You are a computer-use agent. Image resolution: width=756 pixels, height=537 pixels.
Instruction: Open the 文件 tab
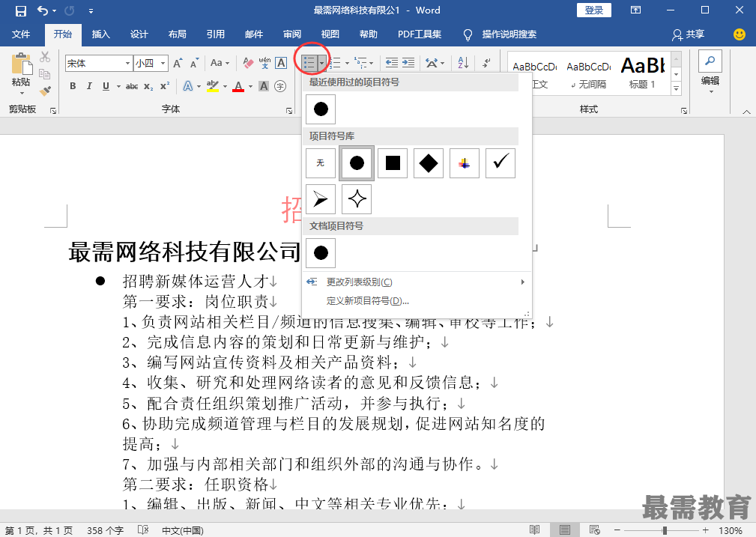click(x=21, y=34)
